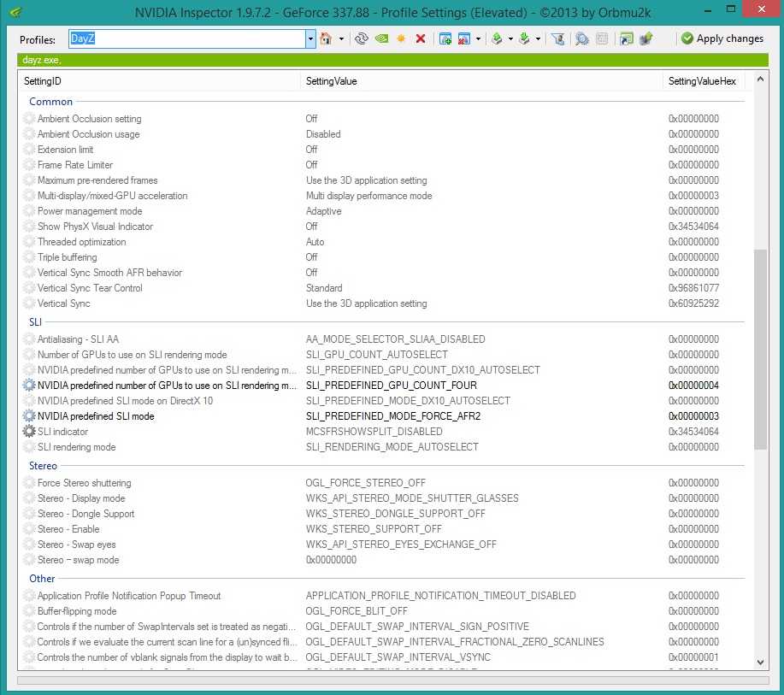Select the Extension limit setting row
This screenshot has width=784, height=695.
(384, 150)
